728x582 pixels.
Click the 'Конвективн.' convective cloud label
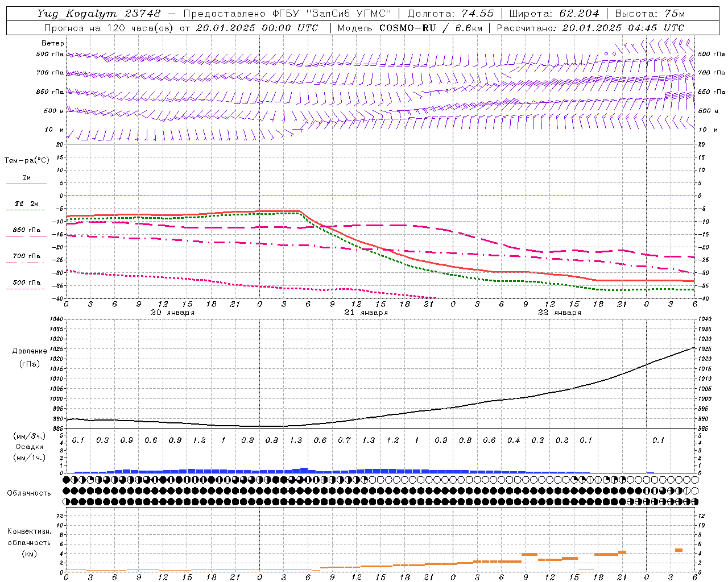30,531
